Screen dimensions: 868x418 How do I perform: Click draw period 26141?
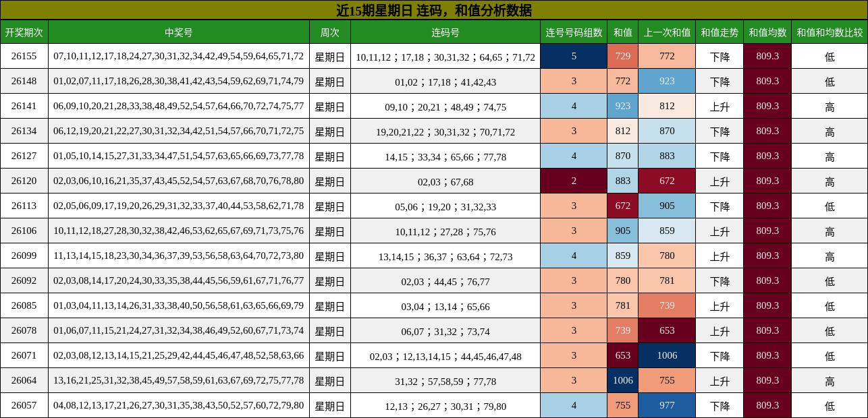tap(24, 107)
